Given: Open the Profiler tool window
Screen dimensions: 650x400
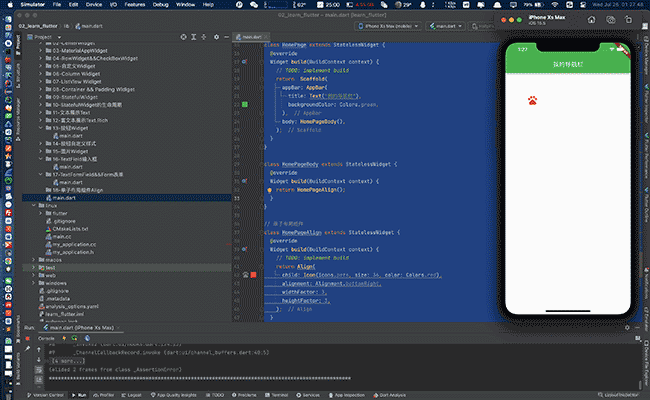Looking at the screenshot, I should [x=104, y=395].
